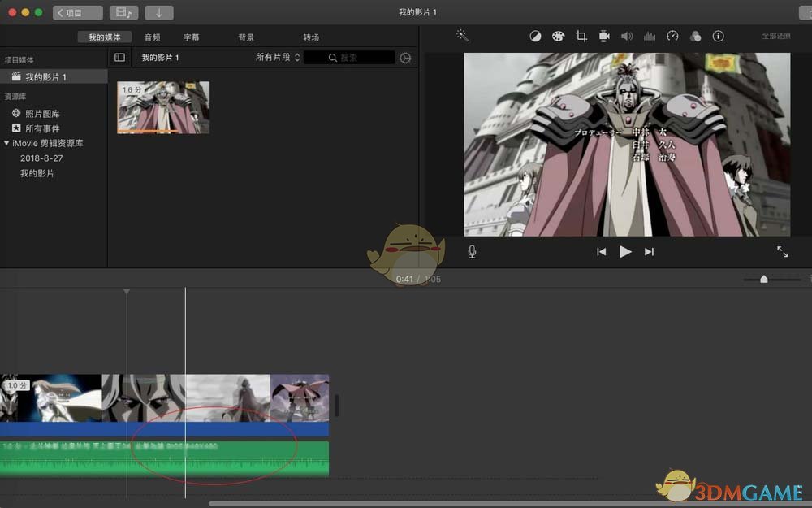This screenshot has height=508, width=812.
Task: Open the speed speedometer tool
Action: coord(672,36)
